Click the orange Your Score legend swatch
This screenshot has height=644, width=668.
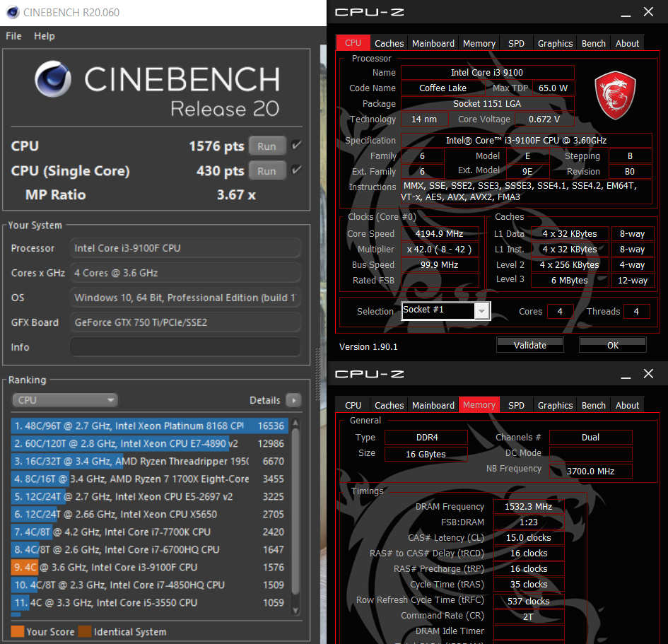[17, 631]
